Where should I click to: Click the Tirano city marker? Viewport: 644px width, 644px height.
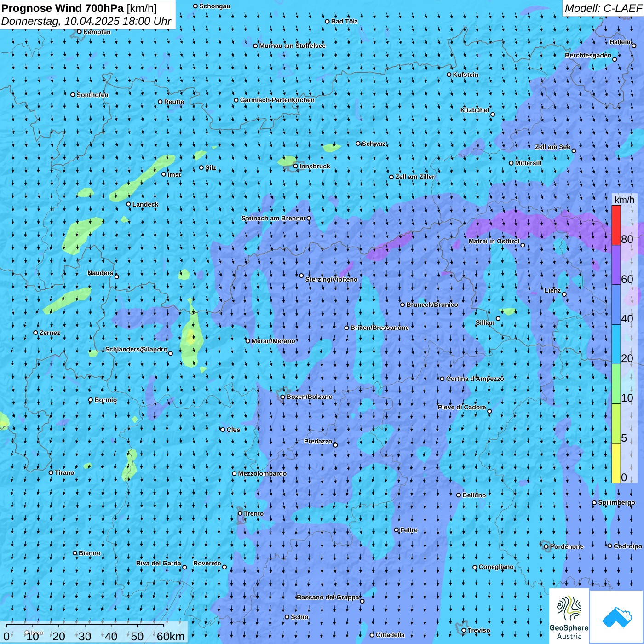[x=51, y=472]
